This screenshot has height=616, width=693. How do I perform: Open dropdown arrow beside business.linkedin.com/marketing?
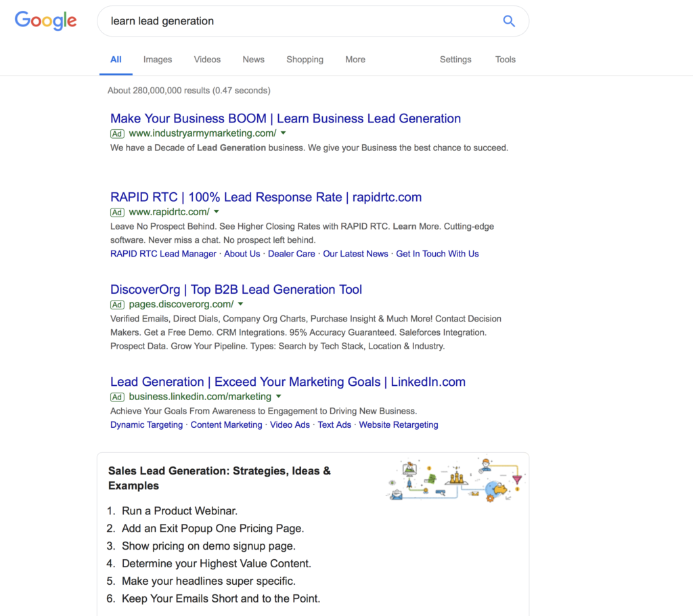pyautogui.click(x=278, y=397)
